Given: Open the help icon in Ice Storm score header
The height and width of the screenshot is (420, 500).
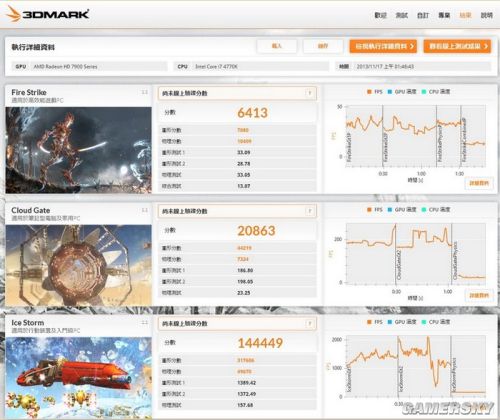Looking at the screenshot, I should (310, 323).
